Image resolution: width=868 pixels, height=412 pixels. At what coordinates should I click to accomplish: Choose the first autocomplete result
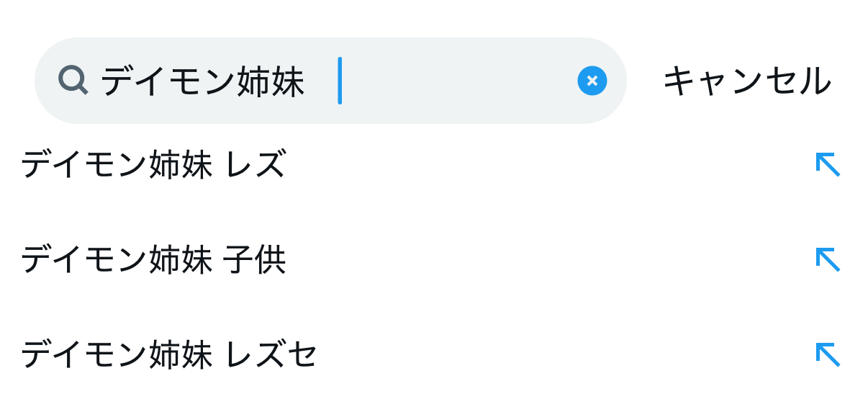coord(153,164)
